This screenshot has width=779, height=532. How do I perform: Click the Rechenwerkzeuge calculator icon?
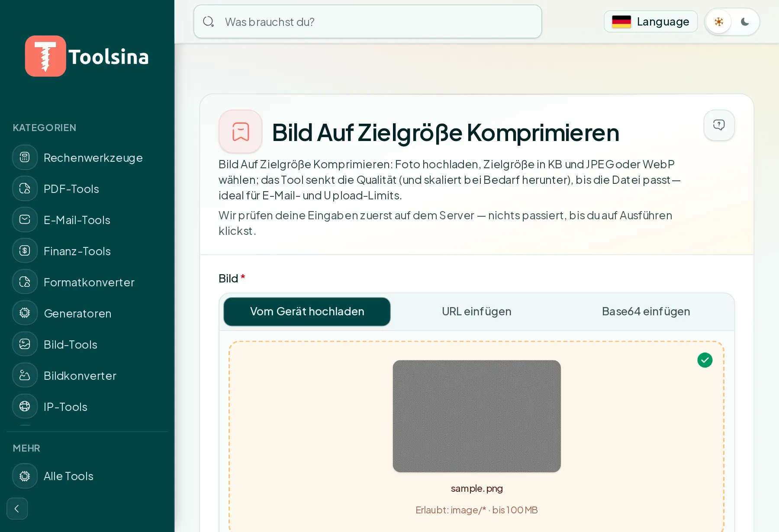pos(25,157)
